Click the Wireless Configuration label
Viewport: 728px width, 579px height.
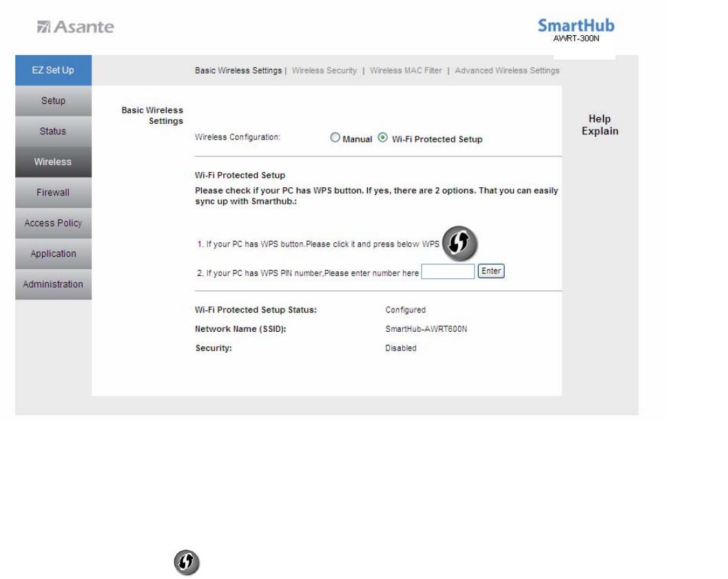pos(238,137)
